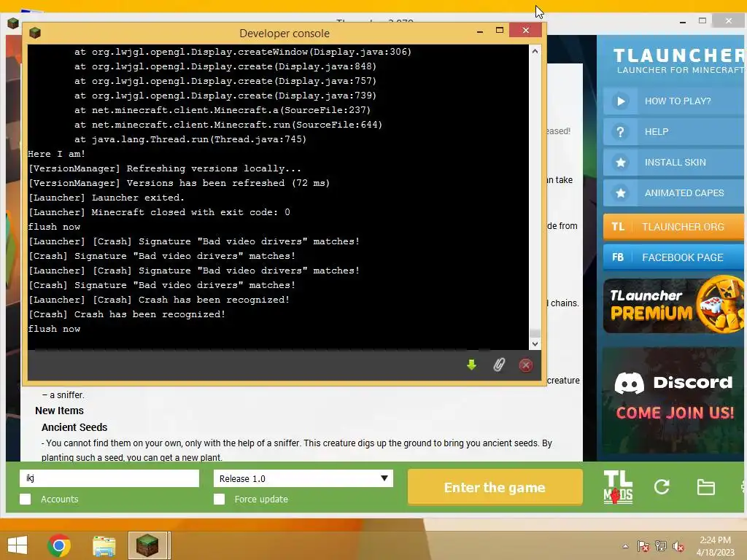Image resolution: width=747 pixels, height=560 pixels.
Task: Click the green scroll-down arrow in Developer console
Action: point(471,365)
